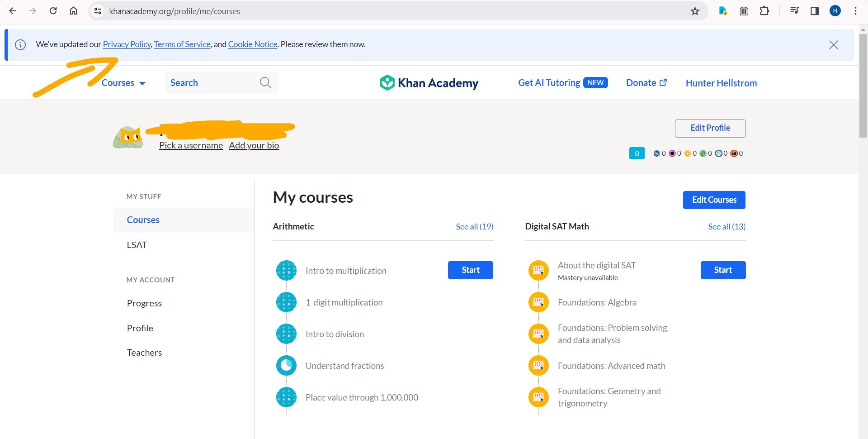Click the pink Moon badge icon
The height and width of the screenshot is (439, 868).
pyautogui.click(x=672, y=153)
